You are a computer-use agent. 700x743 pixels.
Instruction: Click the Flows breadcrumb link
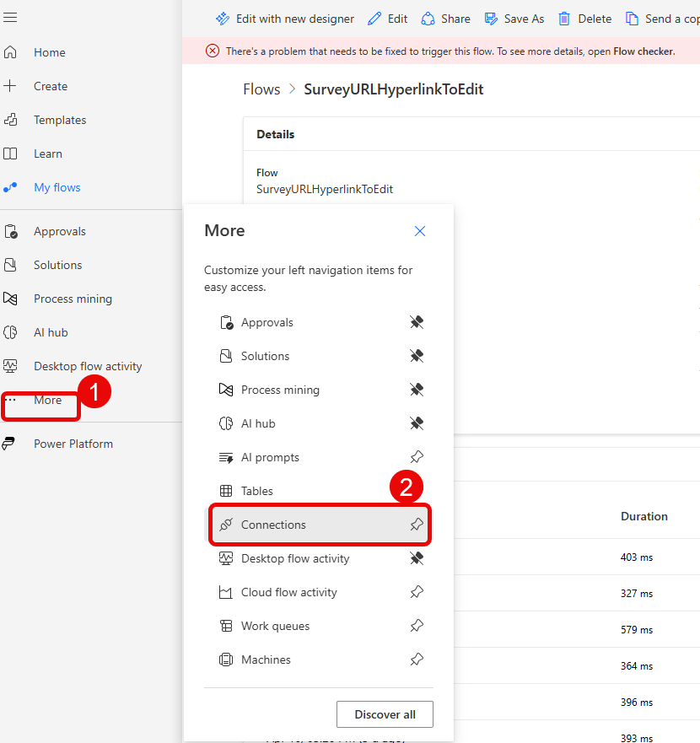coord(261,89)
